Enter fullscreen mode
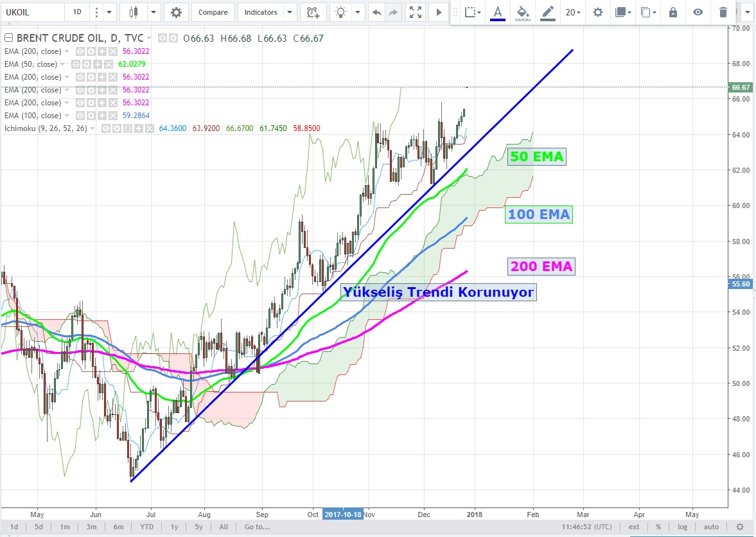 pos(416,12)
